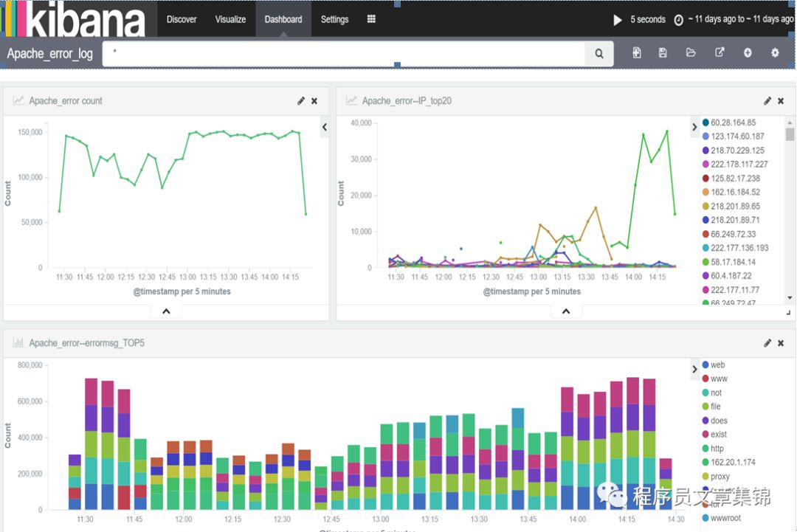Save the dashboard icon

[662, 52]
